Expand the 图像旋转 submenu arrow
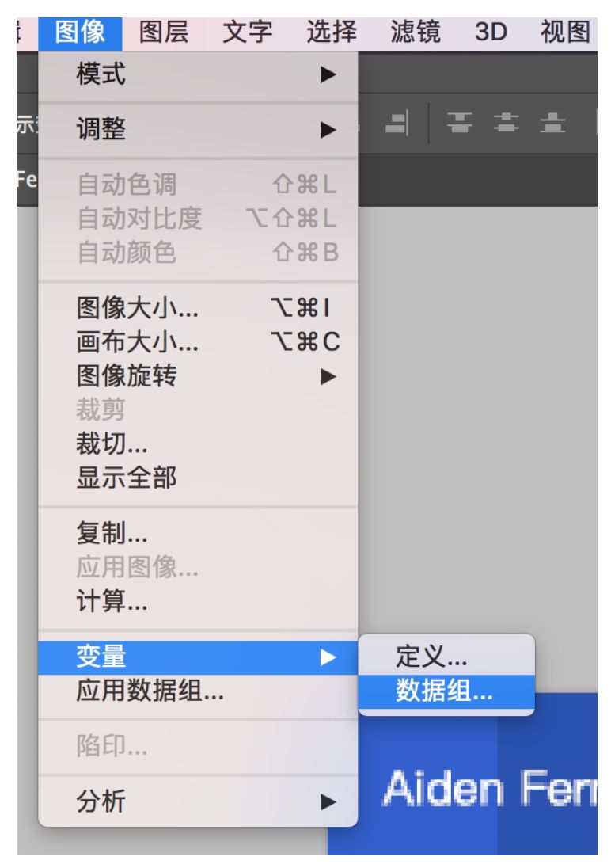Viewport: 611px width, 868px height. click(x=328, y=376)
